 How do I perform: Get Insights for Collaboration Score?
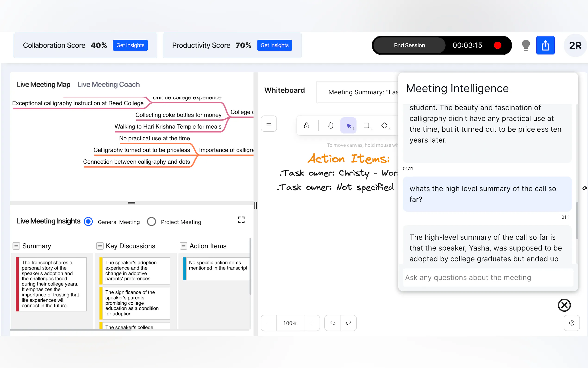click(130, 45)
